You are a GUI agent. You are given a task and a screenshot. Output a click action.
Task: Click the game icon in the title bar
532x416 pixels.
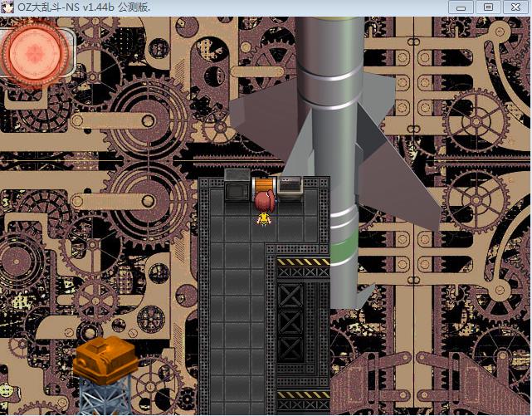tap(7, 7)
